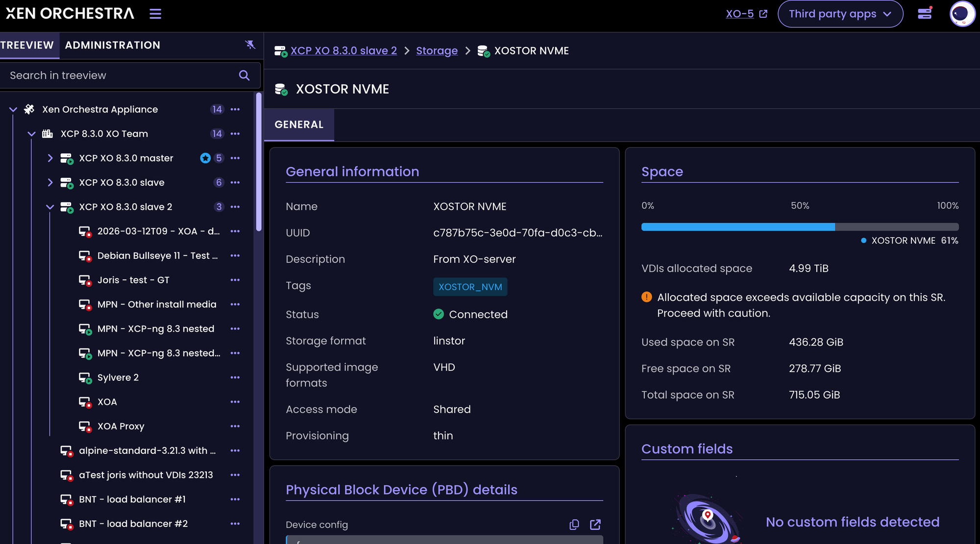Image resolution: width=980 pixels, height=544 pixels.
Task: Click the orange allocated space warning icon
Action: [647, 297]
